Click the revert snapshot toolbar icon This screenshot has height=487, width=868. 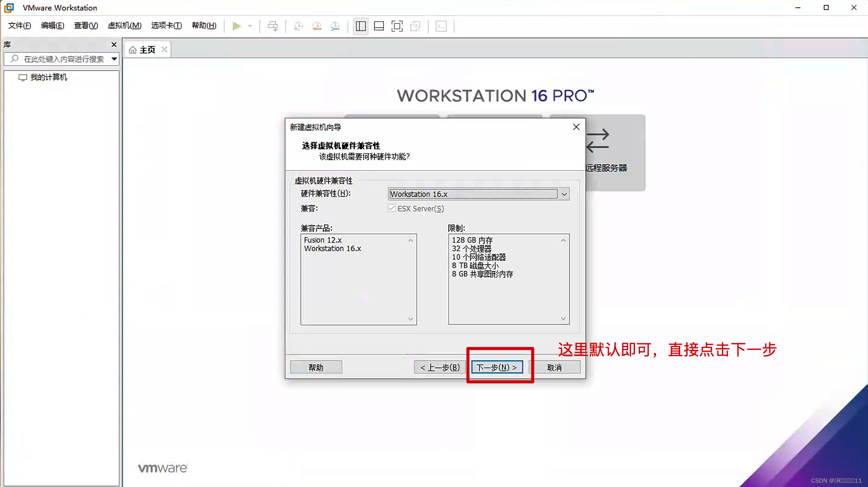(x=317, y=26)
